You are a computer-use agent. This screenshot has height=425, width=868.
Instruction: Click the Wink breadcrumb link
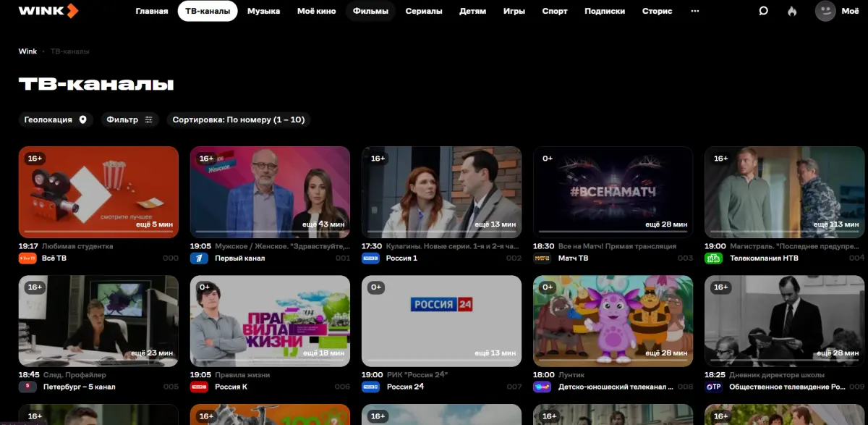pos(27,51)
